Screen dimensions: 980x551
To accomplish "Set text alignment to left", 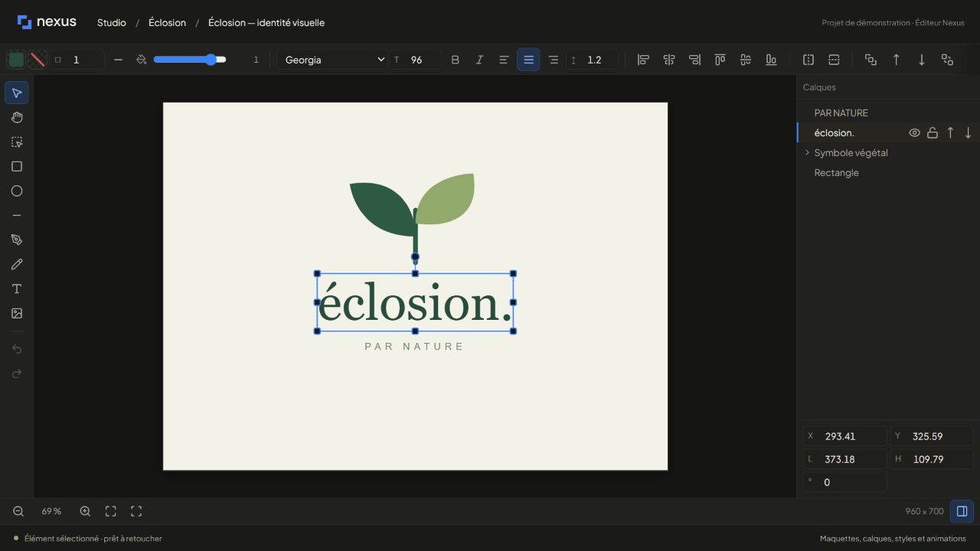I will [x=504, y=60].
